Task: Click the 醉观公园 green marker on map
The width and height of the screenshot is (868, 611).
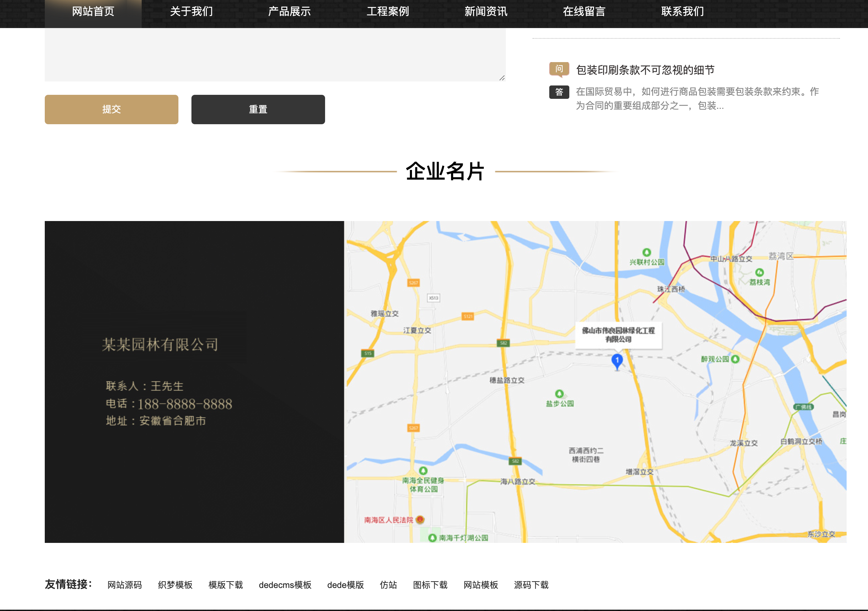Action: coord(735,359)
